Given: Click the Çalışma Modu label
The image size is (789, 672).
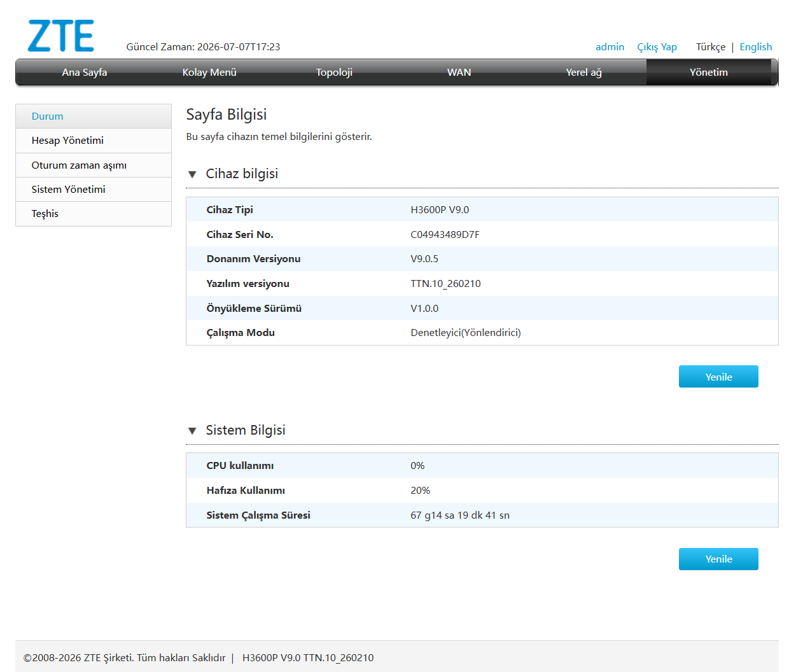Looking at the screenshot, I should click(x=241, y=333).
